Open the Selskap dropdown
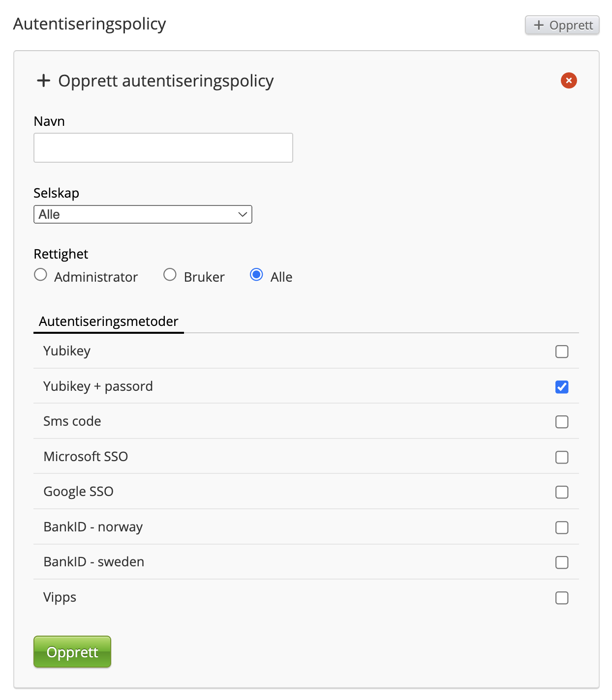This screenshot has height=700, width=612. pyautogui.click(x=143, y=214)
